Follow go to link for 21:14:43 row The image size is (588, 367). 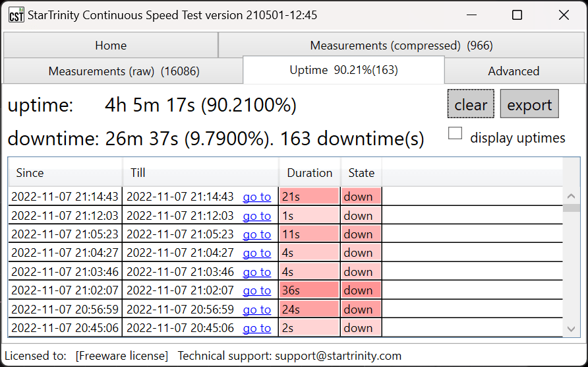point(257,197)
